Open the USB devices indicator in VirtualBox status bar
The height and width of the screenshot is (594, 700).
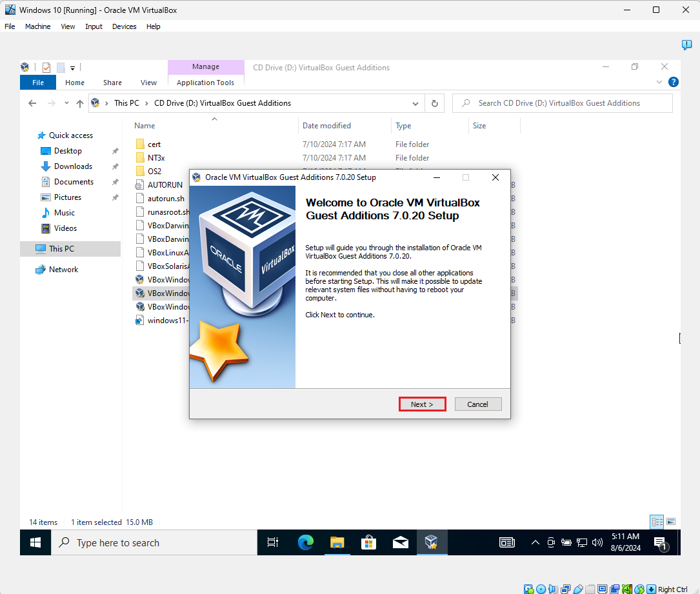click(x=577, y=589)
